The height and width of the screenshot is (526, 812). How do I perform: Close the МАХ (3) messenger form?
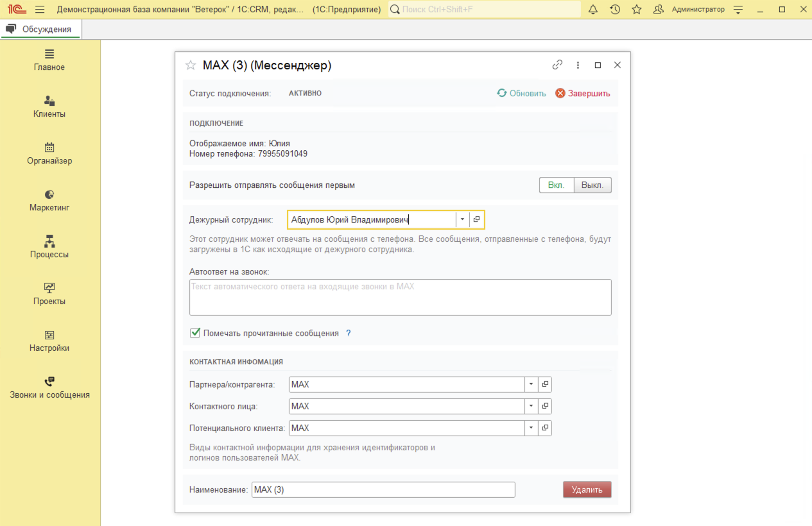pyautogui.click(x=618, y=65)
